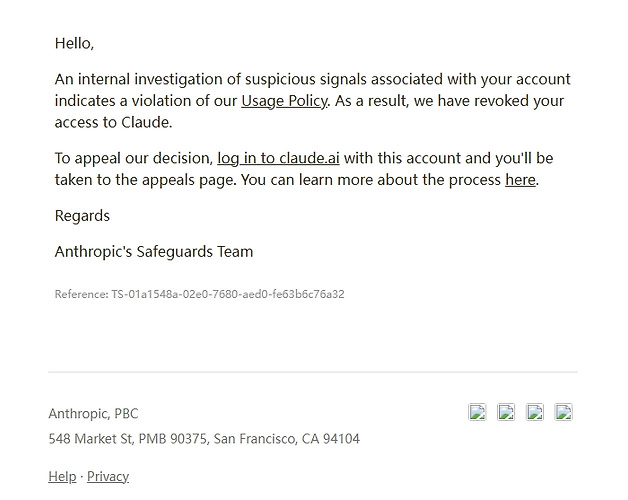Open the Usage Policy link

[x=284, y=101]
